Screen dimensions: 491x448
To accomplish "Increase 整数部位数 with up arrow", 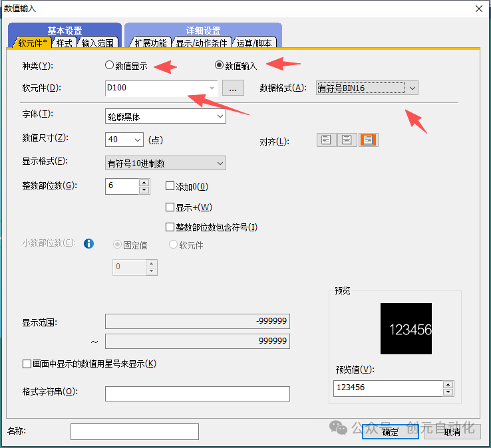I will pos(144,183).
